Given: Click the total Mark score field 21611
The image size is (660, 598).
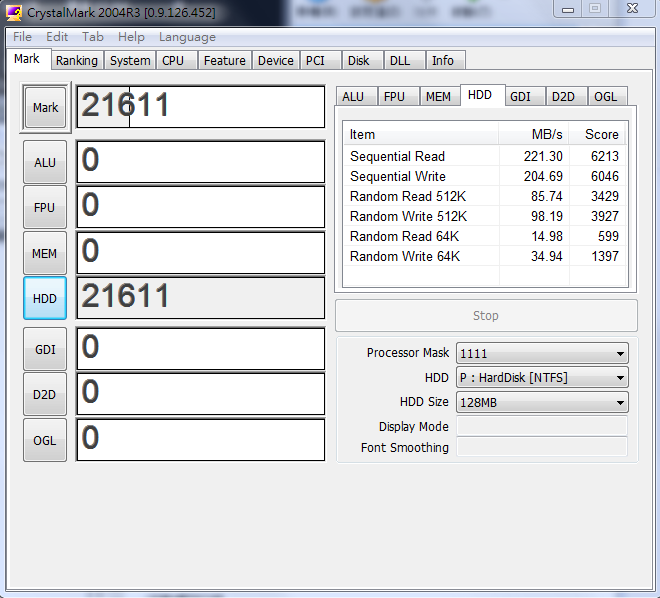Looking at the screenshot, I should (201, 107).
